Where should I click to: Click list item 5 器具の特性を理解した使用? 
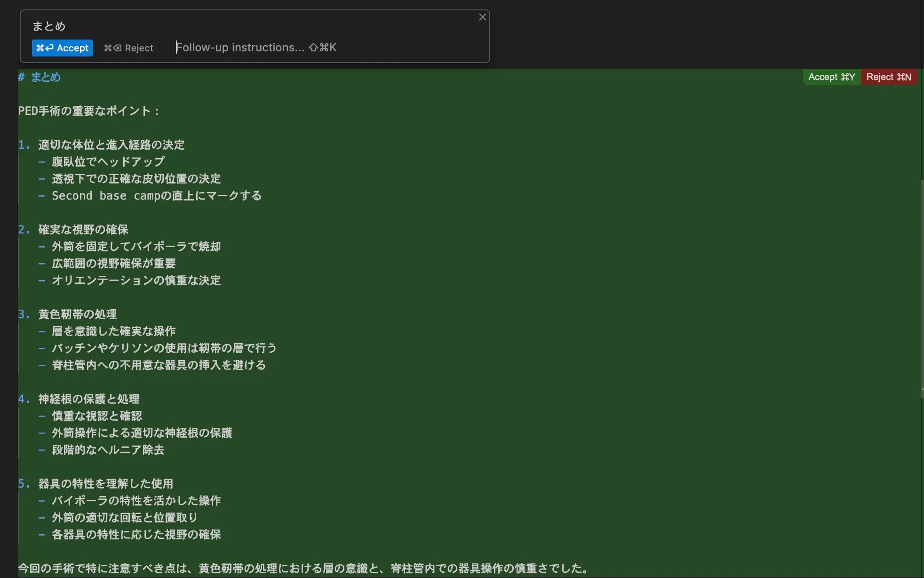point(105,484)
